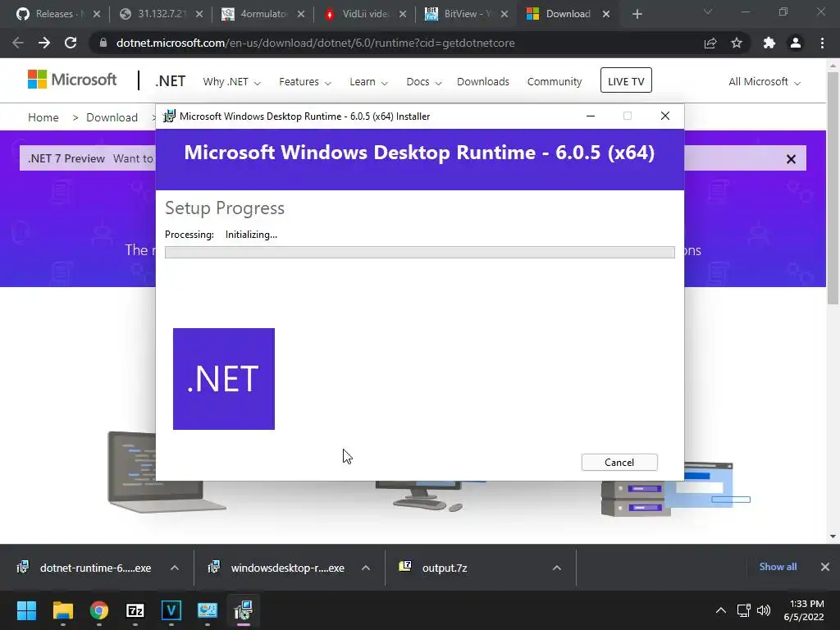Close the VidLii tab
Viewport: 840px width, 630px height.
(402, 15)
